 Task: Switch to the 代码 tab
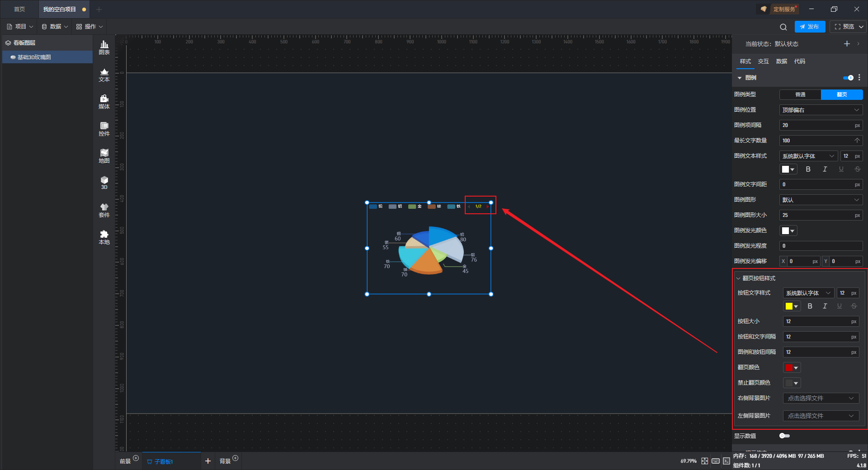(800, 61)
